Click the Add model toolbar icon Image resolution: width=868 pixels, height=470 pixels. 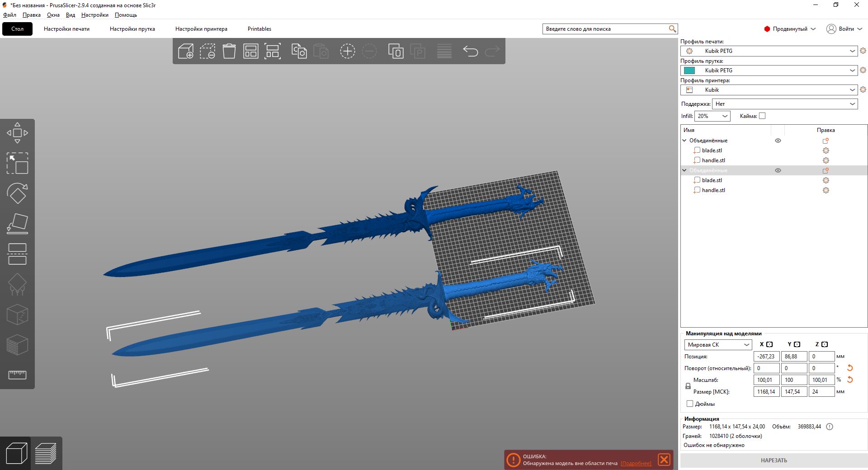186,51
